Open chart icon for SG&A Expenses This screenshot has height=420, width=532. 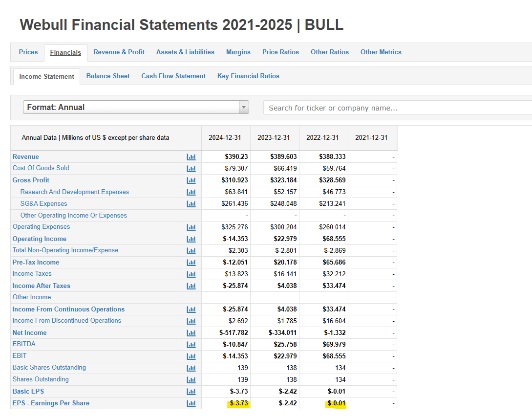click(x=192, y=204)
